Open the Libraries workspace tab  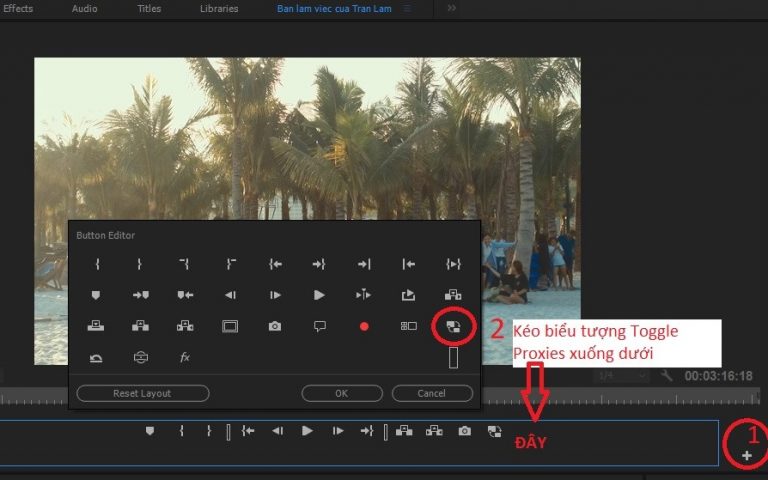point(219,8)
